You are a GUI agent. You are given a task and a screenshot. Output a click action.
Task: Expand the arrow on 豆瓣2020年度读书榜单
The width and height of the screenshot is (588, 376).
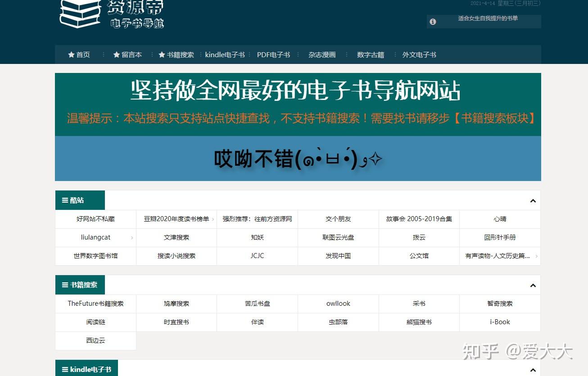point(213,219)
